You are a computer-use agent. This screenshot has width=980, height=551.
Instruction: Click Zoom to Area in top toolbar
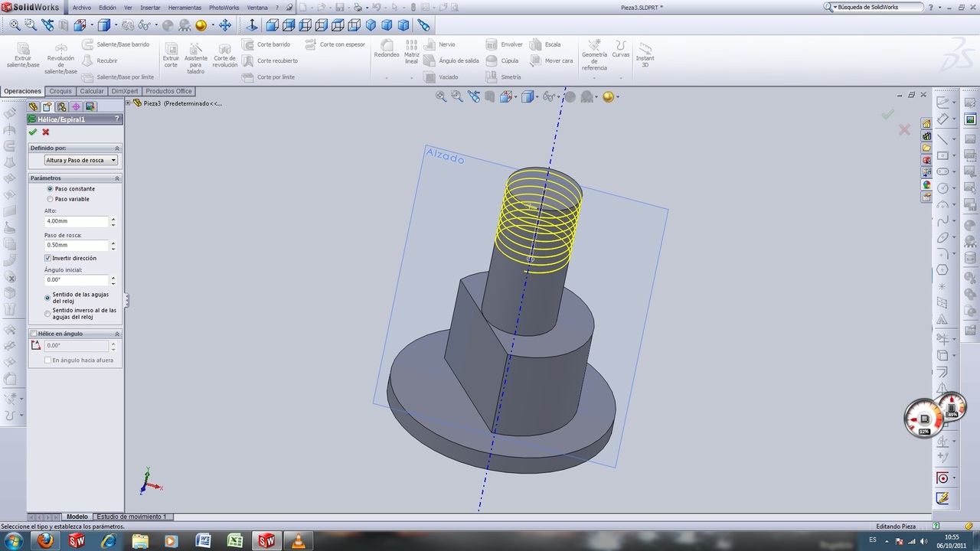[31, 25]
